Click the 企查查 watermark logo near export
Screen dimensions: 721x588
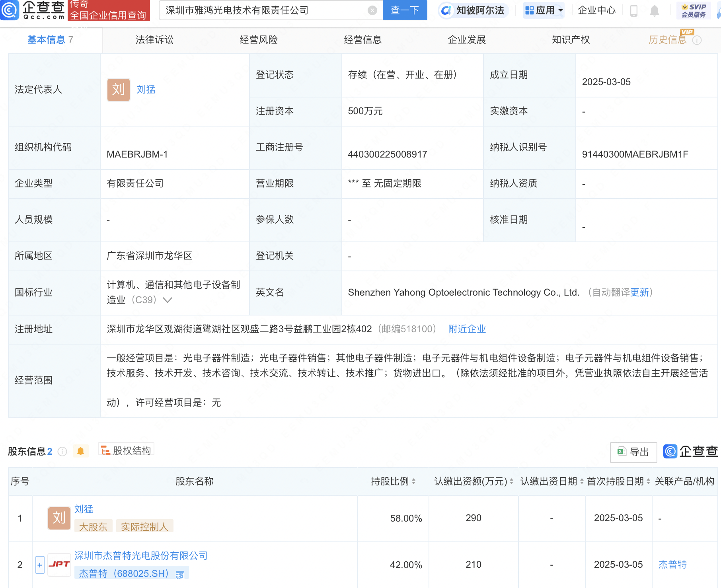[691, 451]
